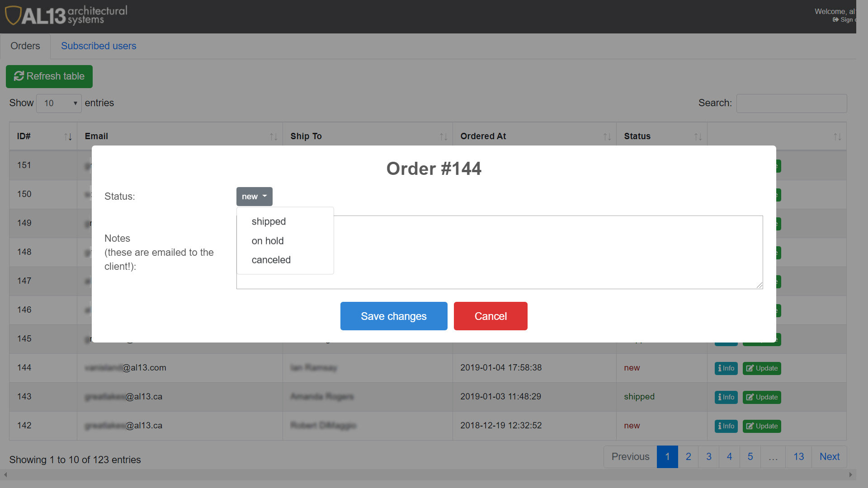Sort table by Email column arrows
868x488 pixels.
[274, 136]
